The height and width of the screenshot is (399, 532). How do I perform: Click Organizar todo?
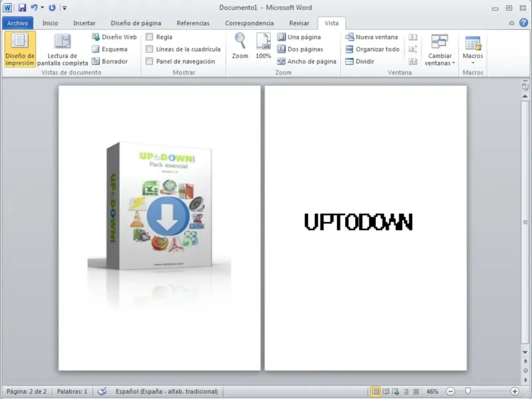[372, 49]
